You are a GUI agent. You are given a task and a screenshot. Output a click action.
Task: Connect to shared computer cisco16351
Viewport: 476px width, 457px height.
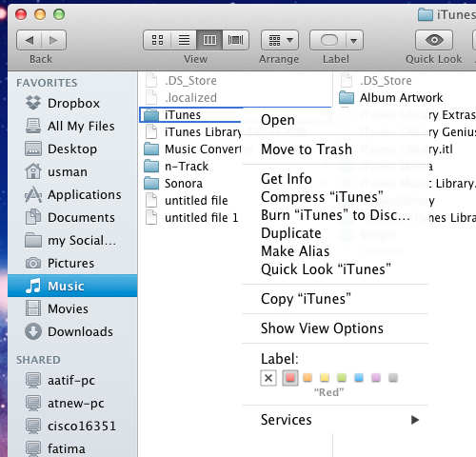click(x=72, y=426)
